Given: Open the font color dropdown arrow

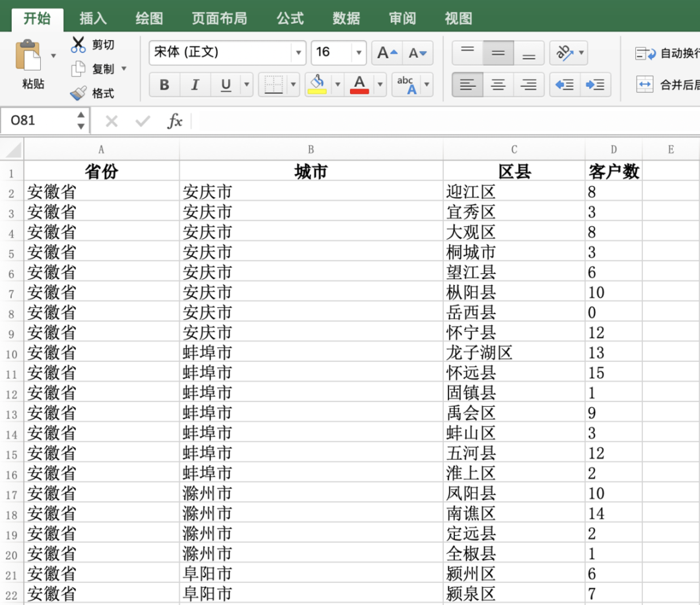Looking at the screenshot, I should coord(380,84).
